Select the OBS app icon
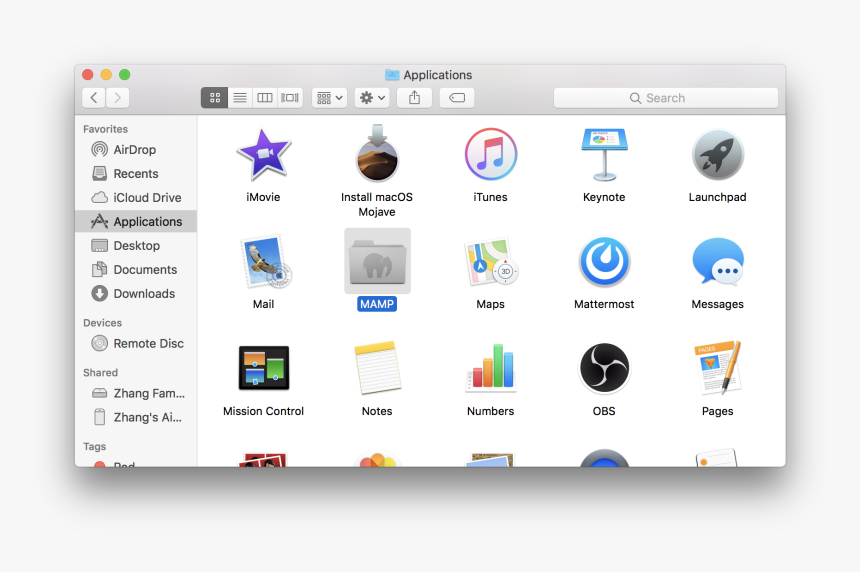The image size is (860, 572). tap(604, 368)
